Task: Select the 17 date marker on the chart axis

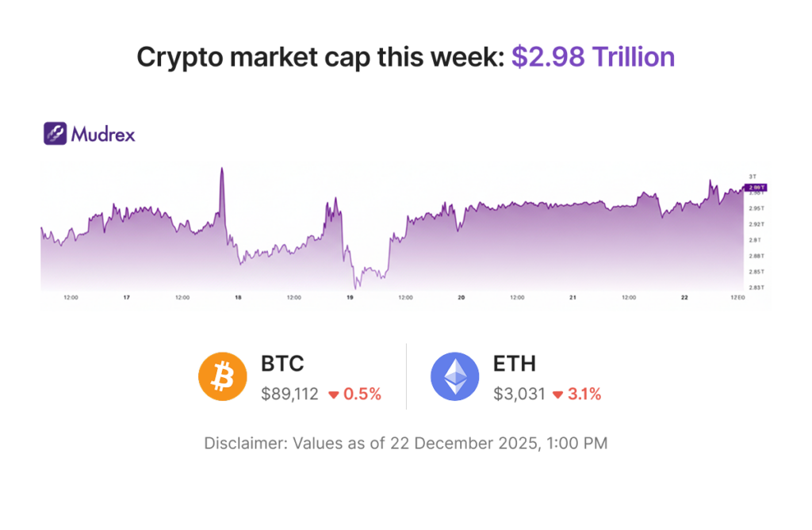Action: (126, 298)
